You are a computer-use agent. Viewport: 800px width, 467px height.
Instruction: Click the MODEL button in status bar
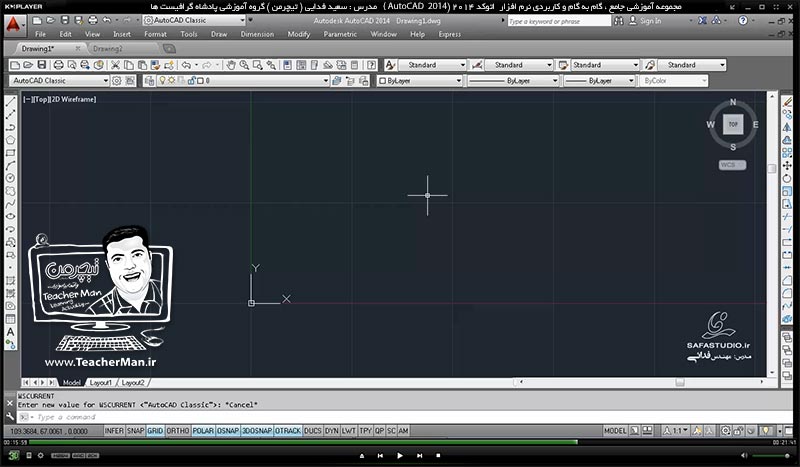(615, 431)
